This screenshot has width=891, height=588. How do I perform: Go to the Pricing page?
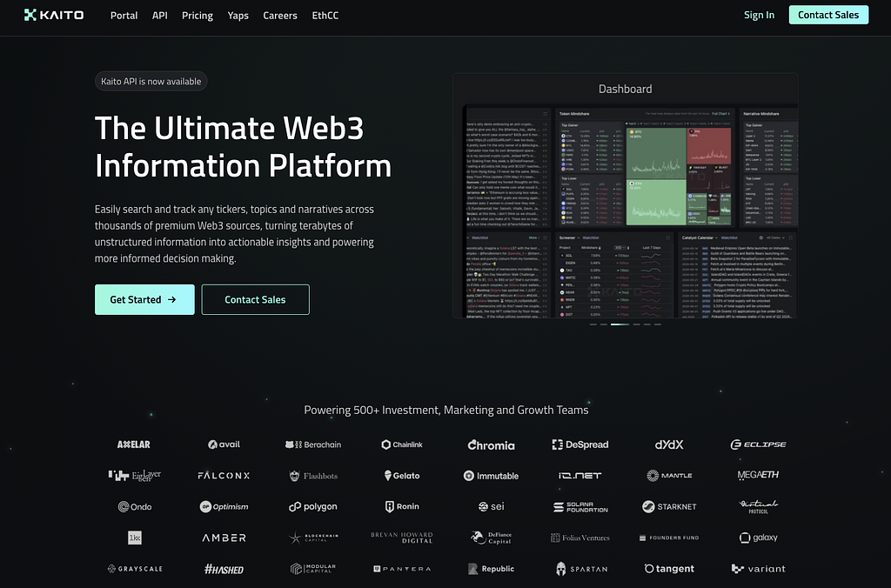pos(198,15)
